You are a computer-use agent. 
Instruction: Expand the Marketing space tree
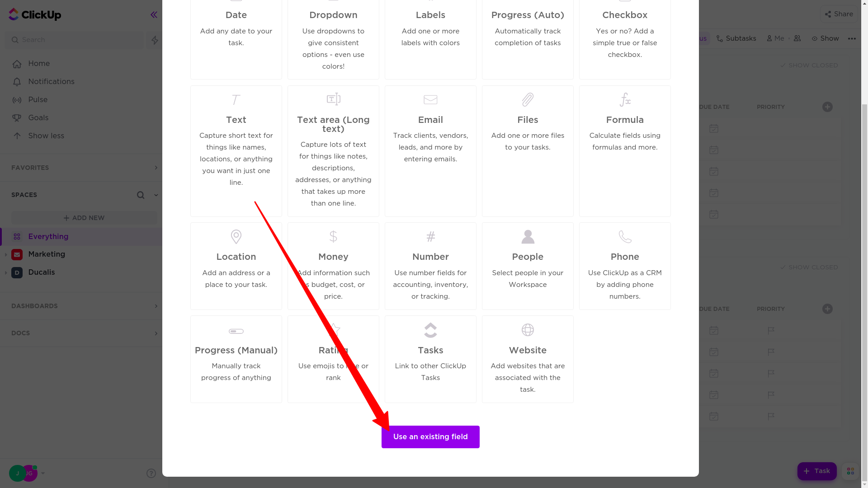pyautogui.click(x=5, y=255)
